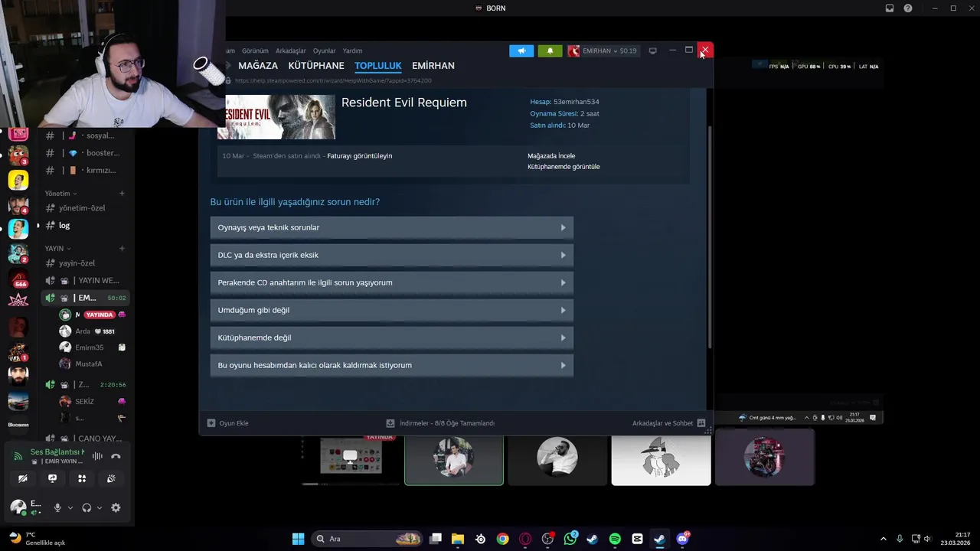Click the Steam help page URL bar
The width and height of the screenshot is (980, 551).
[334, 80]
